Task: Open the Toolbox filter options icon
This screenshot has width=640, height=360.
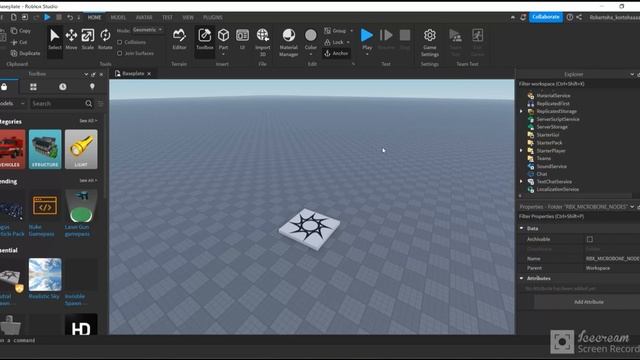Action: pyautogui.click(x=100, y=104)
